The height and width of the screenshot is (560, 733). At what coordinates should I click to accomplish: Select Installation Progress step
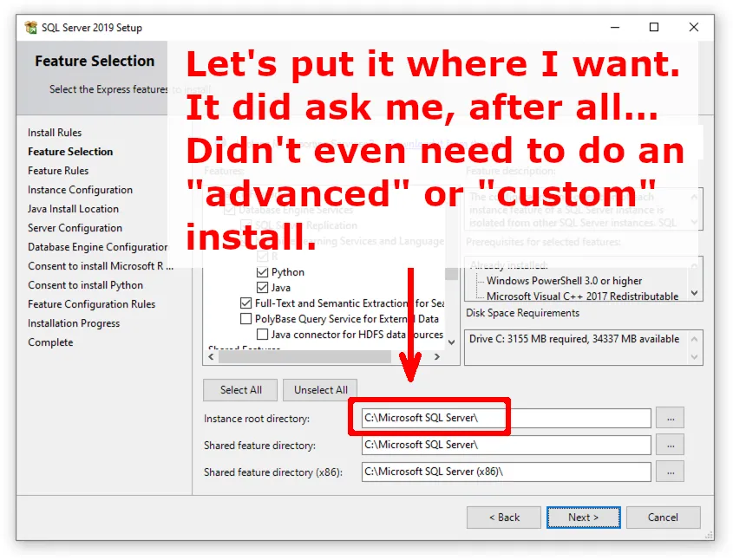(x=74, y=323)
